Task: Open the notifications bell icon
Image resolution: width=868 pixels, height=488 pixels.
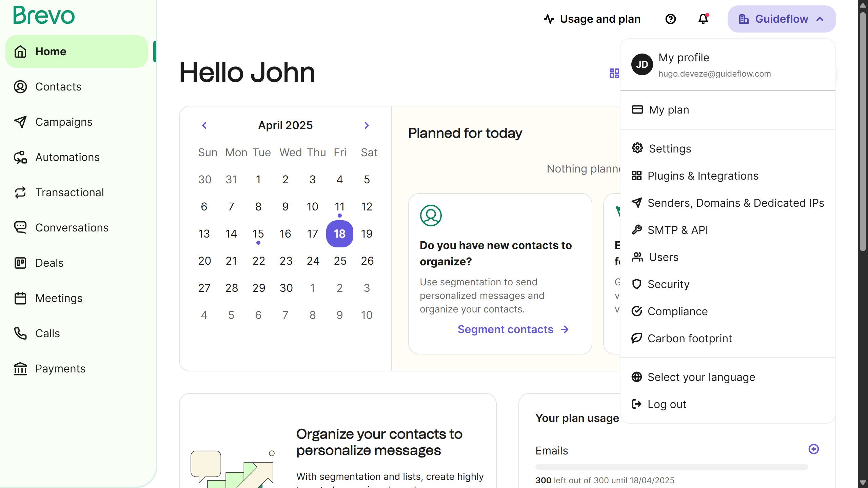Action: [703, 19]
